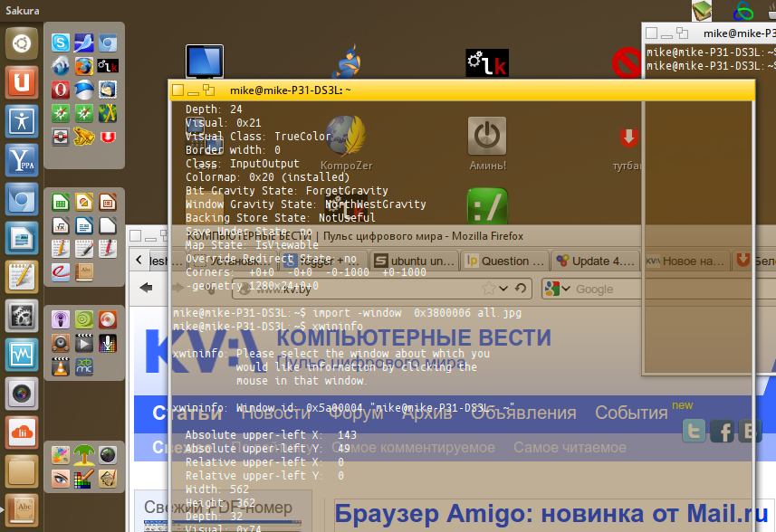Open the microphone sound recorder icon
The height and width of the screenshot is (532, 776).
point(108,343)
